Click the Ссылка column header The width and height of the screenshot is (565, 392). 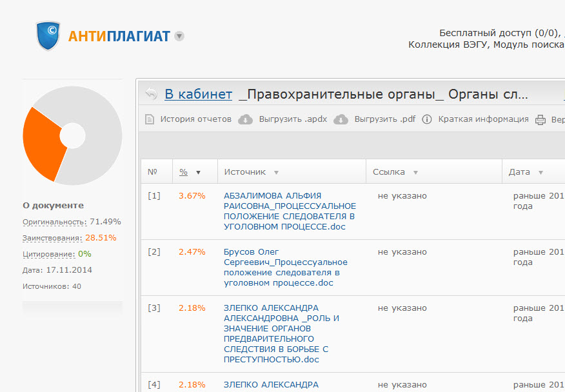[389, 172]
